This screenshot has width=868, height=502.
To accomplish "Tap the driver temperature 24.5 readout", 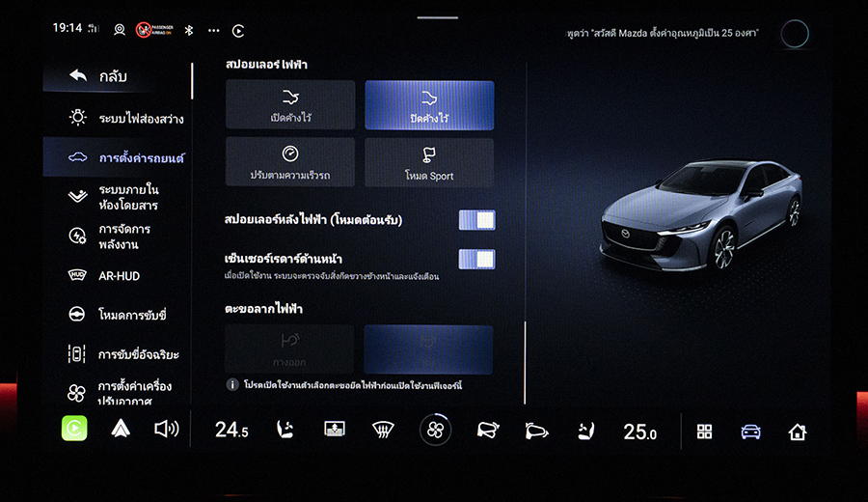I will pos(231,430).
